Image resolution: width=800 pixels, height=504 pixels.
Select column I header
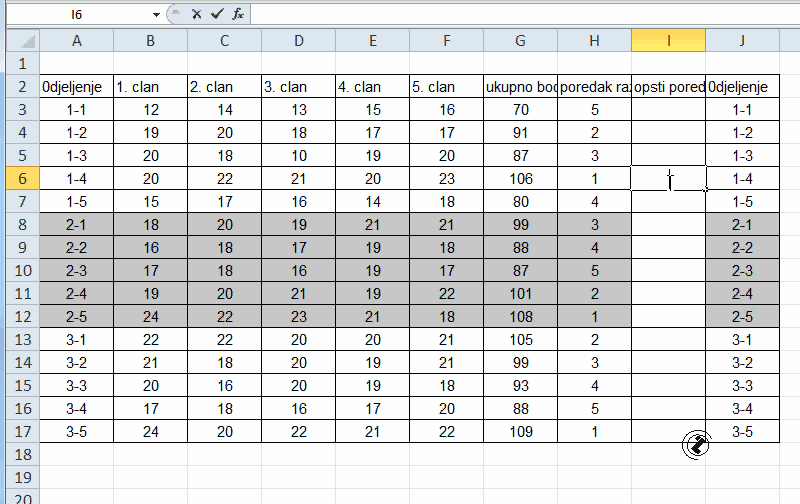coord(668,40)
